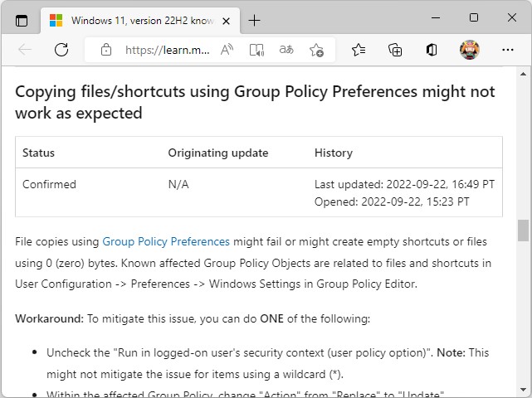Refresh the current page
This screenshot has width=532, height=398.
point(61,50)
